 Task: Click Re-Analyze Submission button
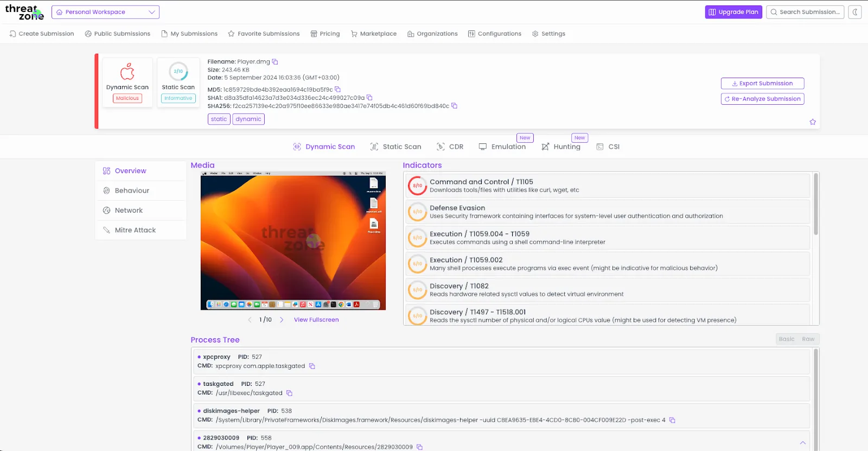[x=762, y=99]
